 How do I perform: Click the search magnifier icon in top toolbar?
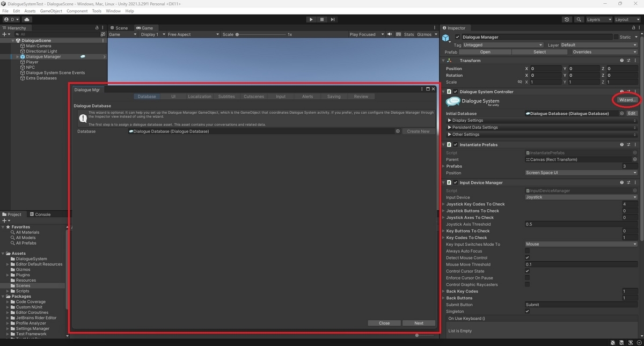(579, 19)
